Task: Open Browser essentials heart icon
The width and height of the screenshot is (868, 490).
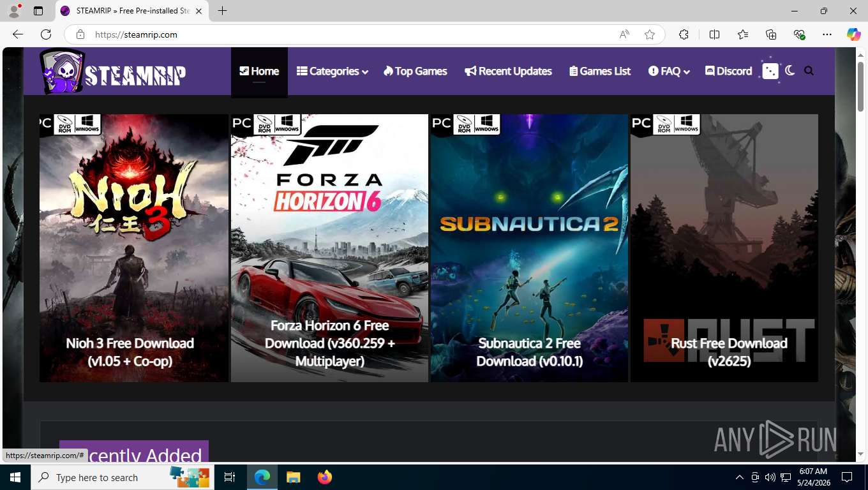Action: point(799,34)
